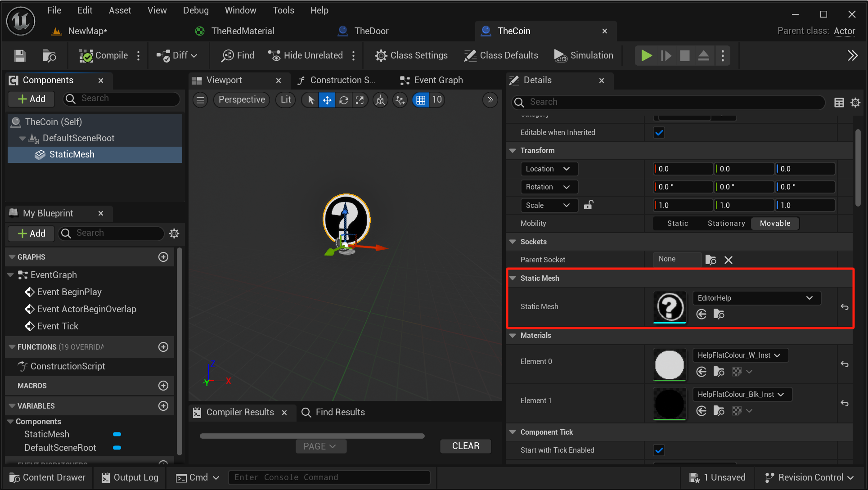Switch to Construction Script tab
868x490 pixels.
pos(336,81)
